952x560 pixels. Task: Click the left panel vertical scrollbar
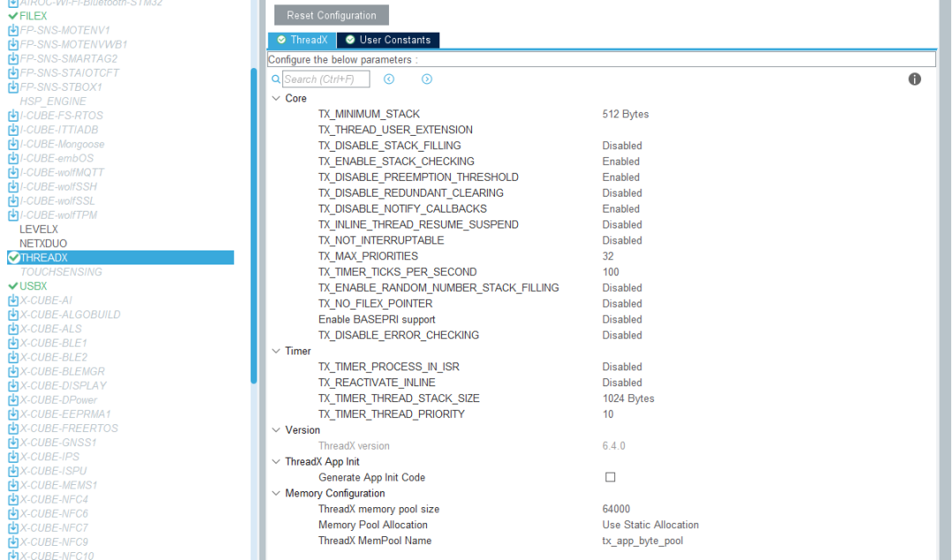coord(254,226)
